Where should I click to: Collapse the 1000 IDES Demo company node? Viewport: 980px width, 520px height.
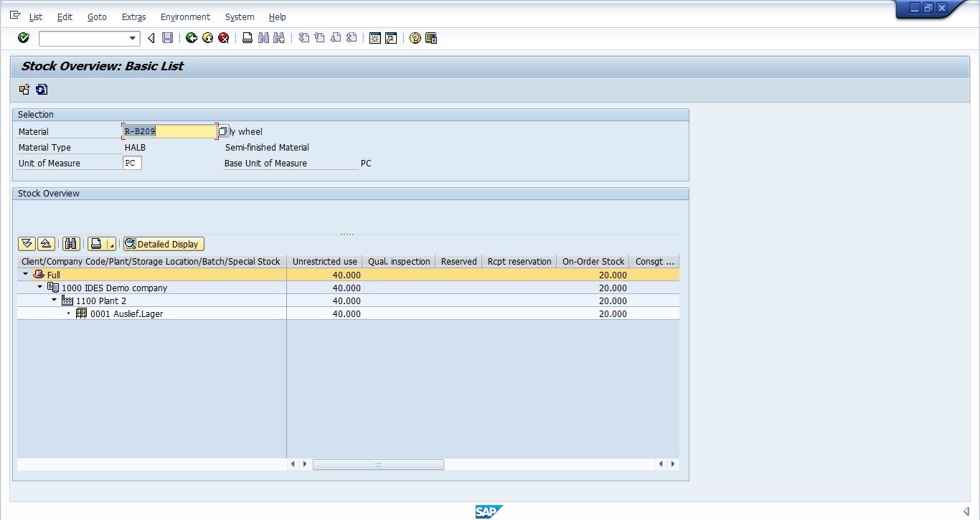coord(39,288)
